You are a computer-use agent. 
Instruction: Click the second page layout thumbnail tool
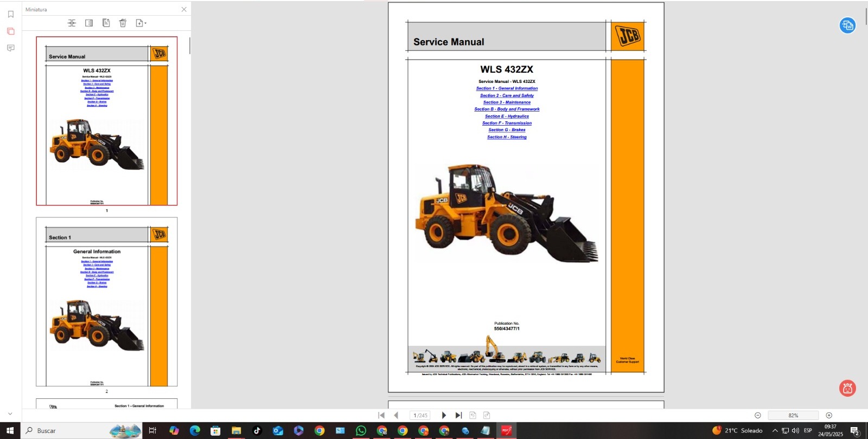coord(89,23)
